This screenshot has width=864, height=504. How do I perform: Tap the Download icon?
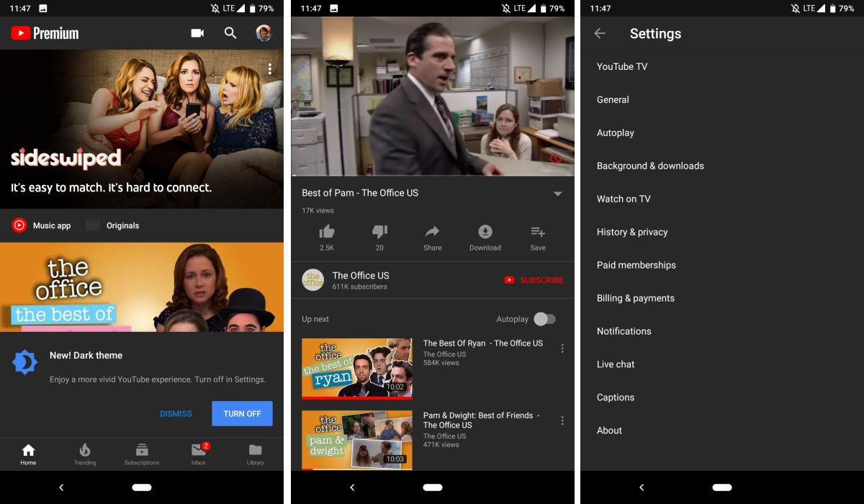pos(485,231)
